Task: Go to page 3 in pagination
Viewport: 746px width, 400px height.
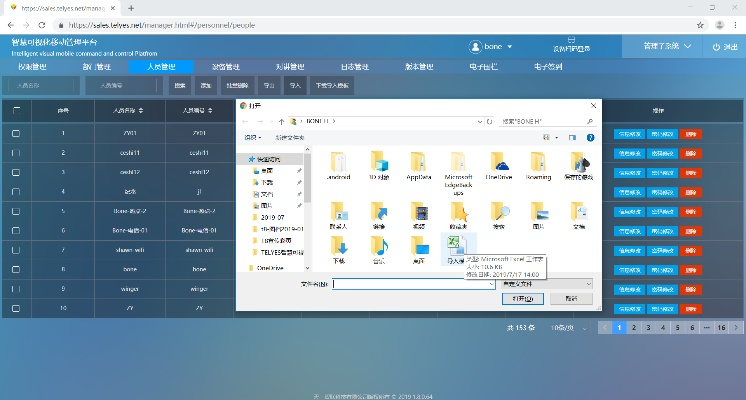Action: pyautogui.click(x=648, y=327)
